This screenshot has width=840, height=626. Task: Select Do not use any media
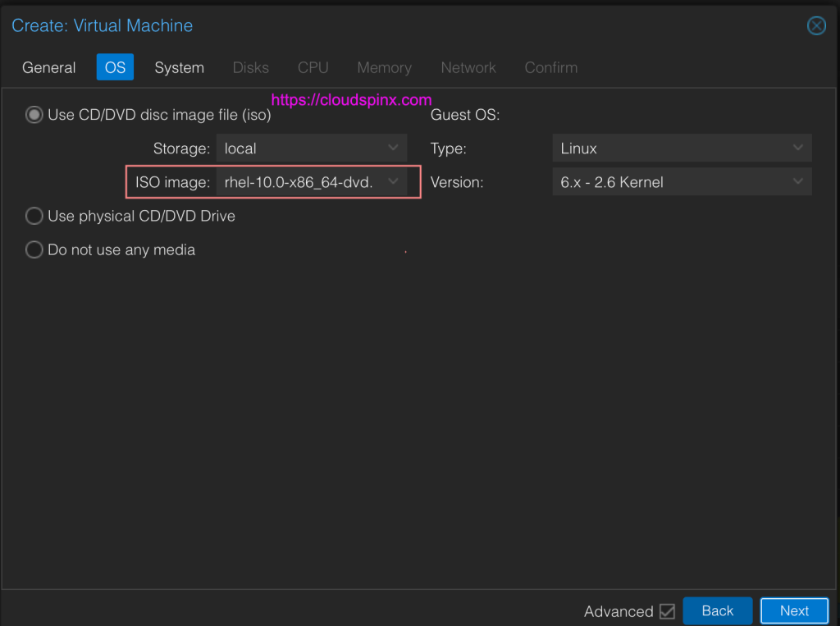coord(34,249)
